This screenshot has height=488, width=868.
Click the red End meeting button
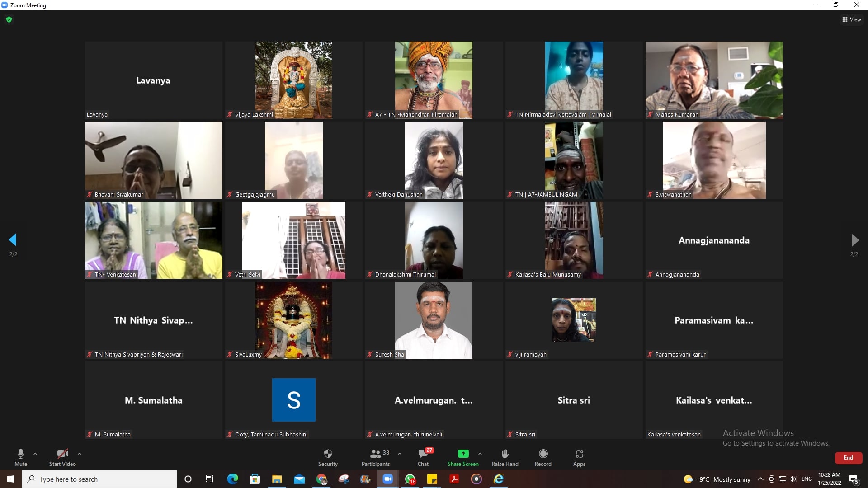point(848,458)
